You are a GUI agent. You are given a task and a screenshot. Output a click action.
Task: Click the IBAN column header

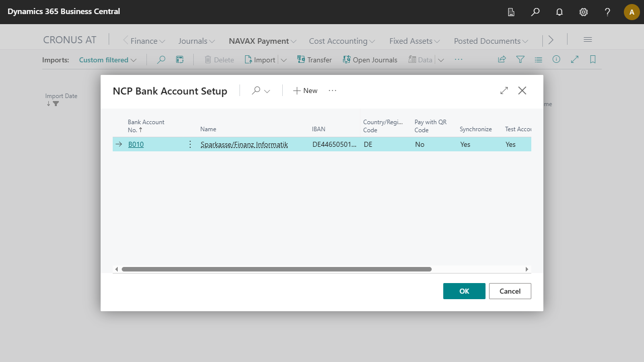pyautogui.click(x=319, y=129)
